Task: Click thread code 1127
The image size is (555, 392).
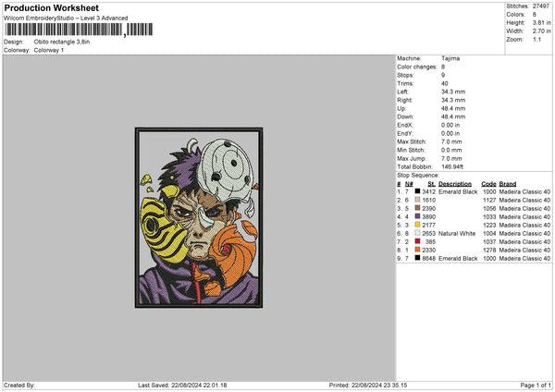Action: [489, 201]
